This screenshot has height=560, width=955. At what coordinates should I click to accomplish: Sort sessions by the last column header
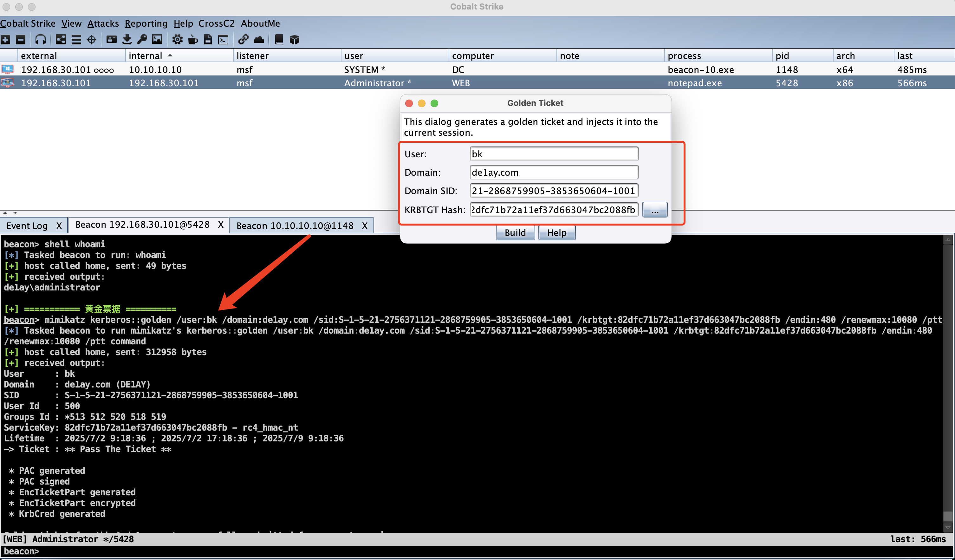coord(924,56)
